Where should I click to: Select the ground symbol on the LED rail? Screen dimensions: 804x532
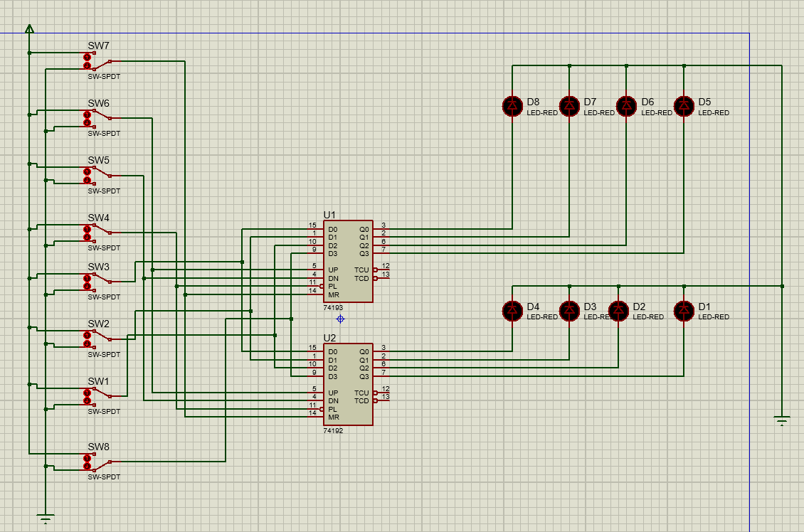[782, 421]
